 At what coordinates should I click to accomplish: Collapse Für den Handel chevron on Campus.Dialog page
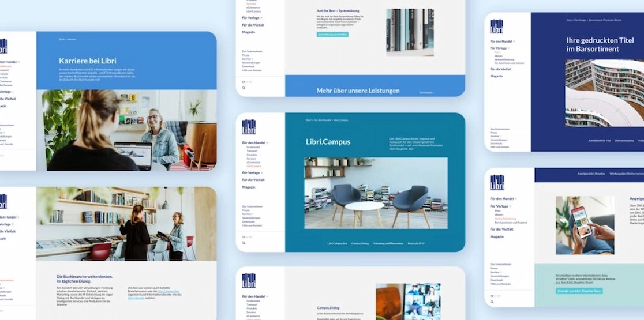pyautogui.click(x=267, y=296)
